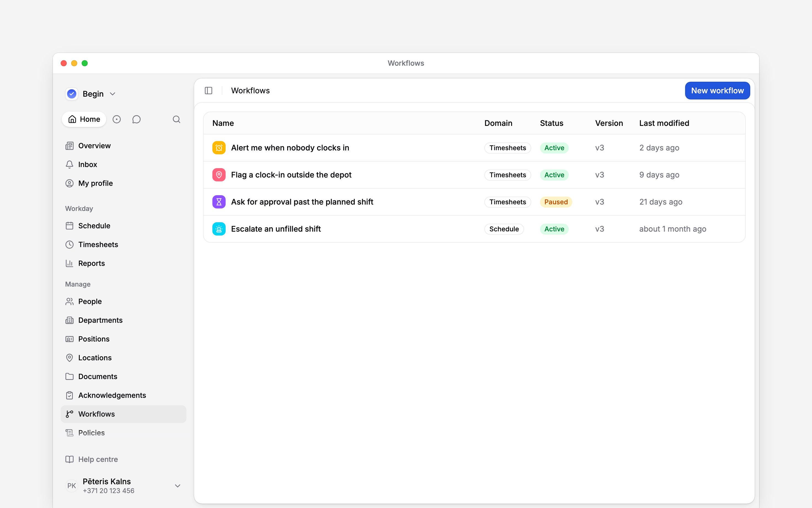812x508 pixels.
Task: Open 'Escalate an unfilled shift' workflow
Action: pyautogui.click(x=276, y=229)
